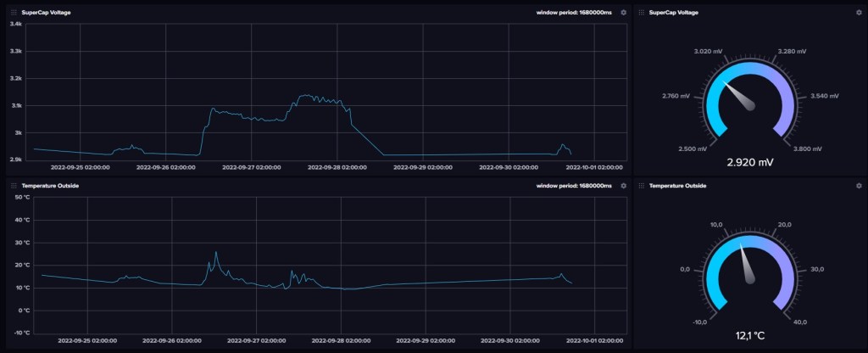
Task: Click the SuperCap Voltage gauge panel title
Action: tap(673, 13)
